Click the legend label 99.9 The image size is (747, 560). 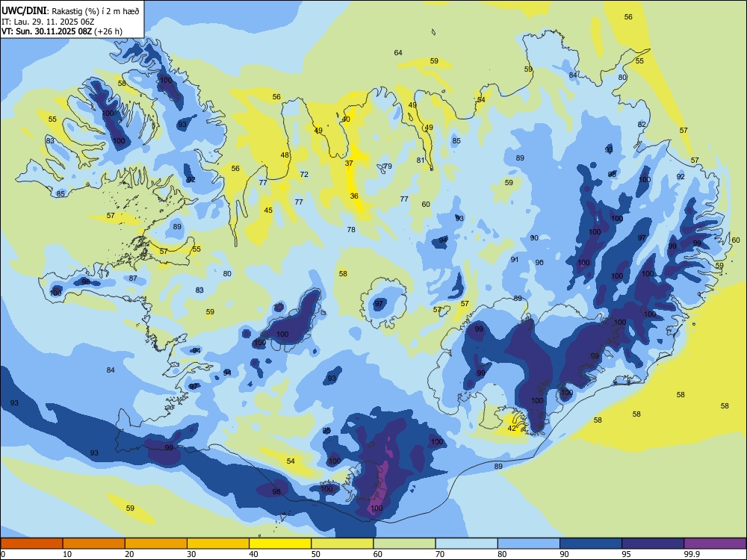point(692,554)
